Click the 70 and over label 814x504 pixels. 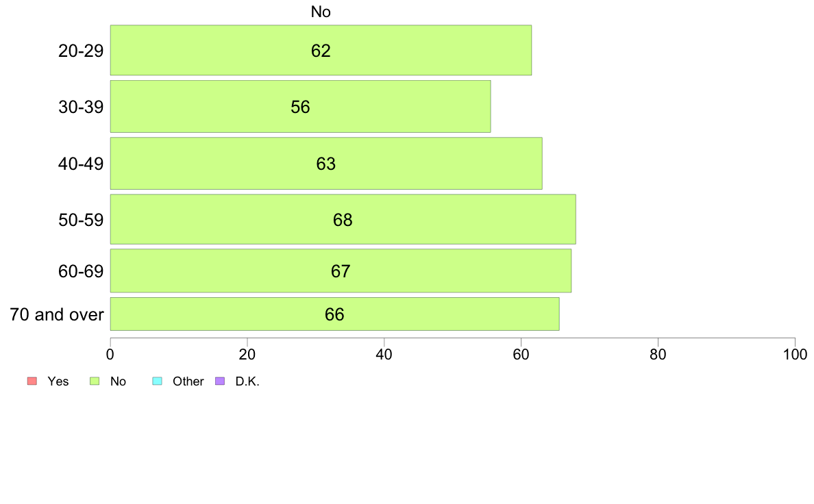pos(57,314)
